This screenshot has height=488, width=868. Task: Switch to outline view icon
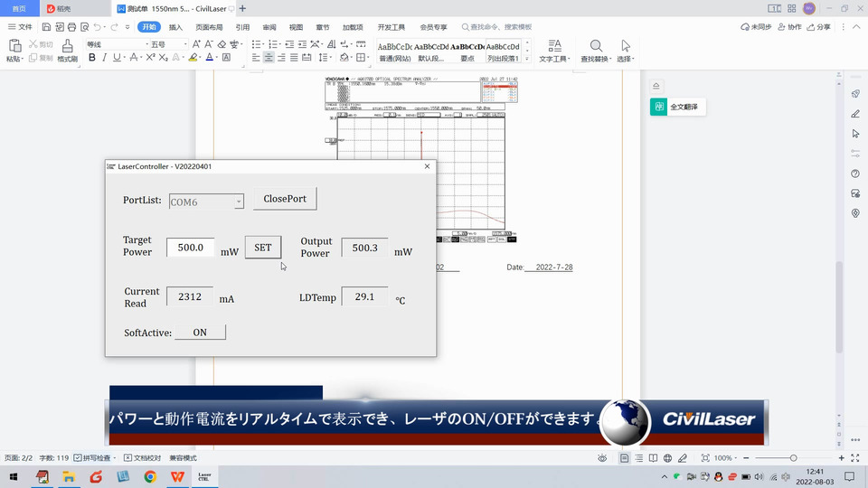(x=639, y=457)
